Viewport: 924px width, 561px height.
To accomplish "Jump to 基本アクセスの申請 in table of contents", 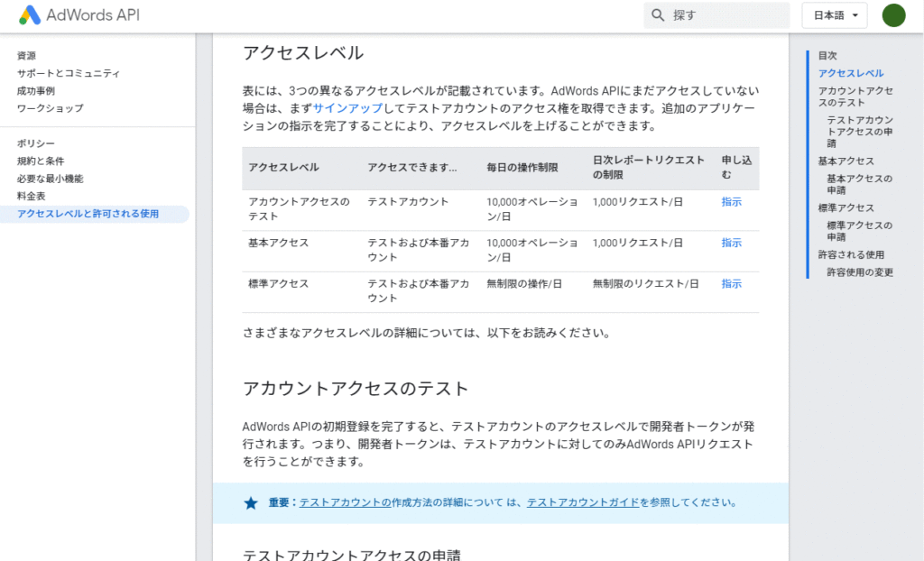I will coord(860,185).
